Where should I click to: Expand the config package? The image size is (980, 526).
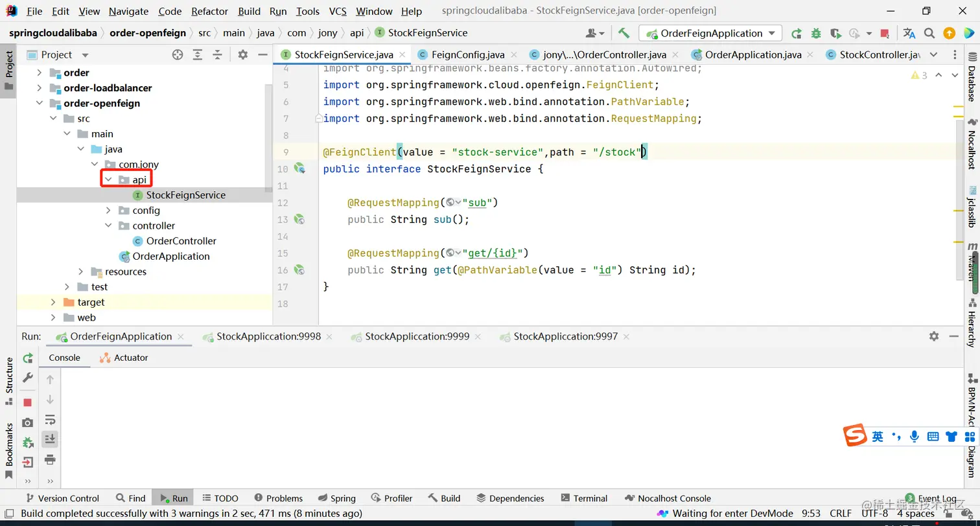pos(109,211)
